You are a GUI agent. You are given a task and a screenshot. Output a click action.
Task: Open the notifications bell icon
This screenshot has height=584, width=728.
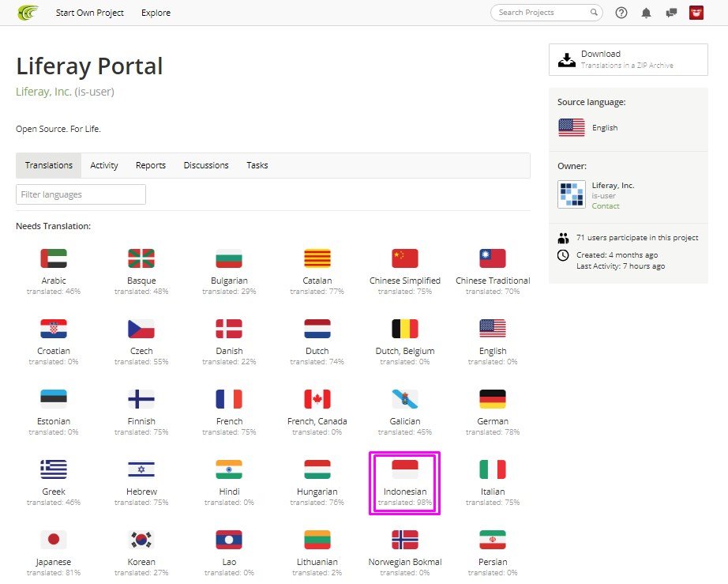(x=646, y=13)
